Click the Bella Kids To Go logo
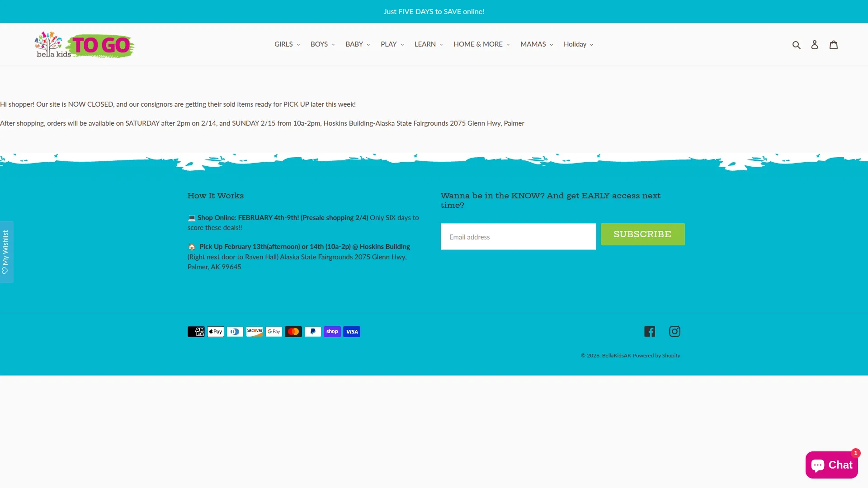 click(x=85, y=45)
